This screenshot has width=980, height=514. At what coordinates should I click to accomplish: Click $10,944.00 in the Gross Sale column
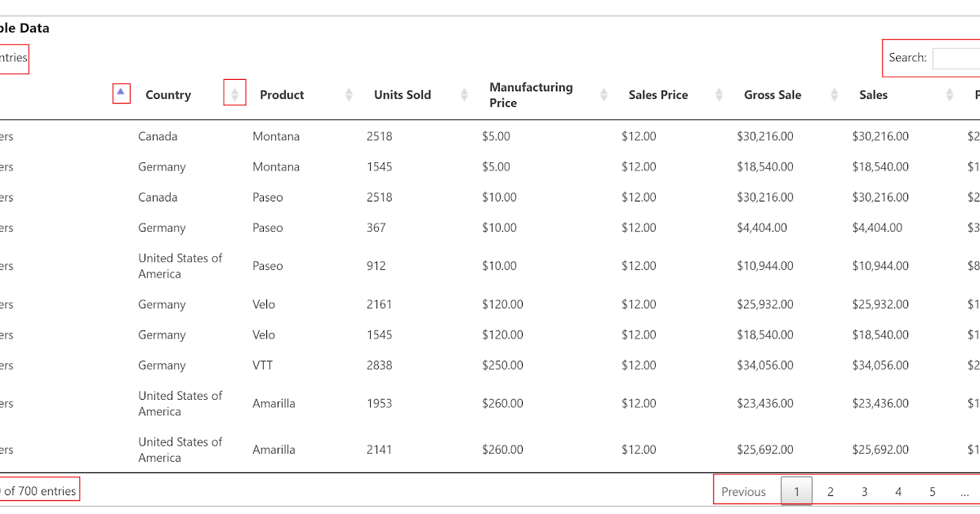coord(765,266)
